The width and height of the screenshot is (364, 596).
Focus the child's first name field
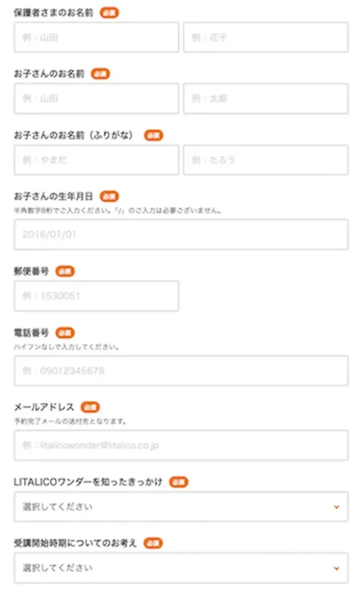tap(266, 98)
